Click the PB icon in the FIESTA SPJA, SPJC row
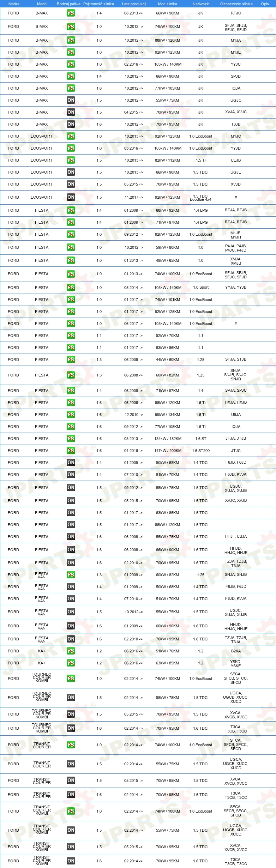Screen dimensions: 276x868 pyautogui.click(x=71, y=391)
